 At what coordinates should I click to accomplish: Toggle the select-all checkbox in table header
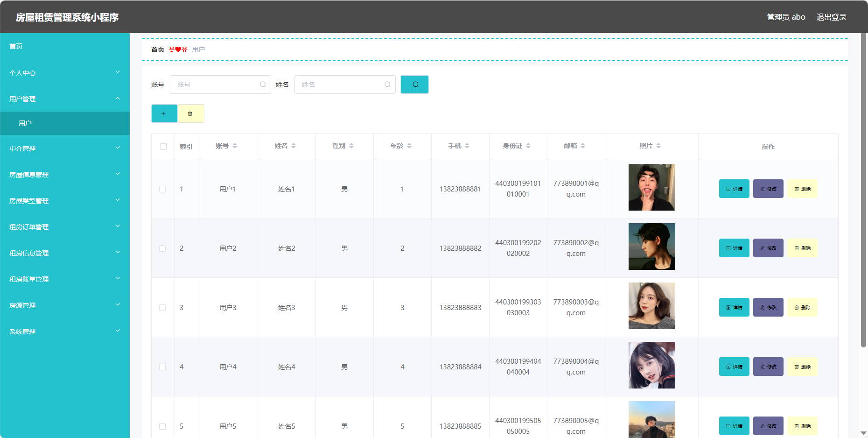point(163,147)
